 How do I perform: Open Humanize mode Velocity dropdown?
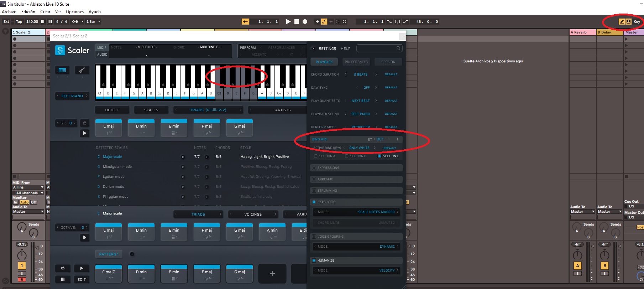(x=356, y=270)
